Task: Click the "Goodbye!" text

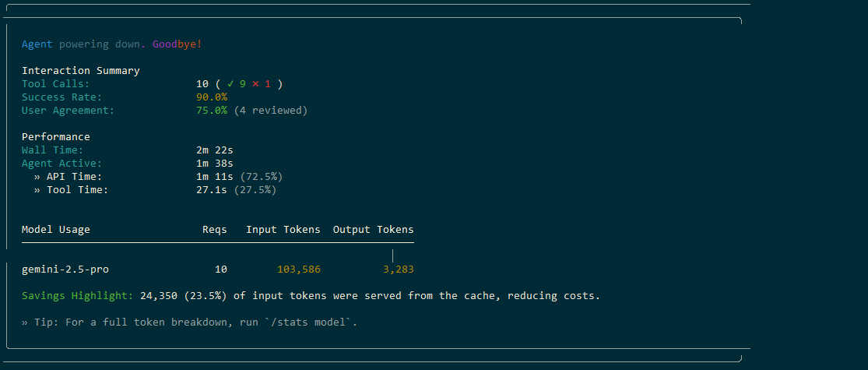Action: [x=177, y=44]
